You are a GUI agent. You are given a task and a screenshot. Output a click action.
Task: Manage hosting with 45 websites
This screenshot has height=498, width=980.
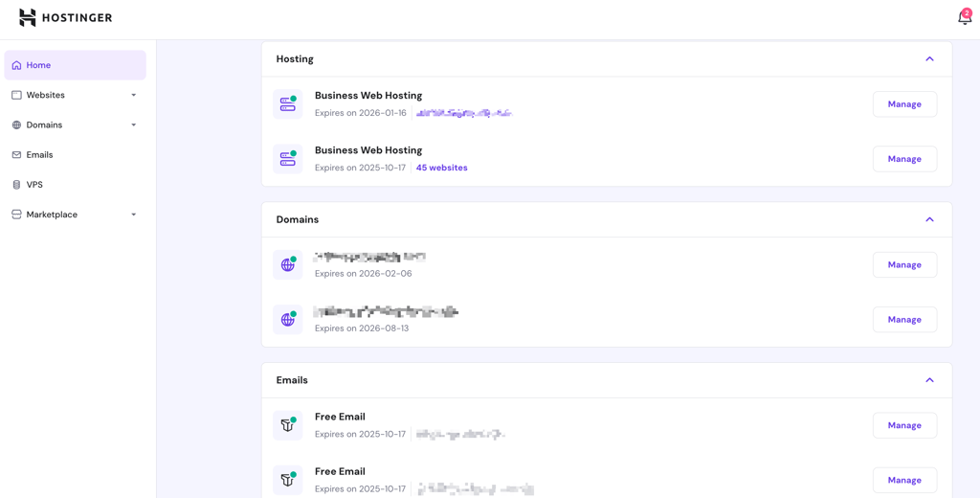click(x=905, y=159)
